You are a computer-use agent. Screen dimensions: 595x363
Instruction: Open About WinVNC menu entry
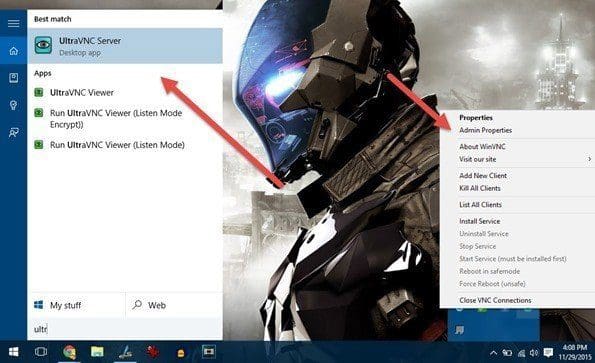pos(482,146)
